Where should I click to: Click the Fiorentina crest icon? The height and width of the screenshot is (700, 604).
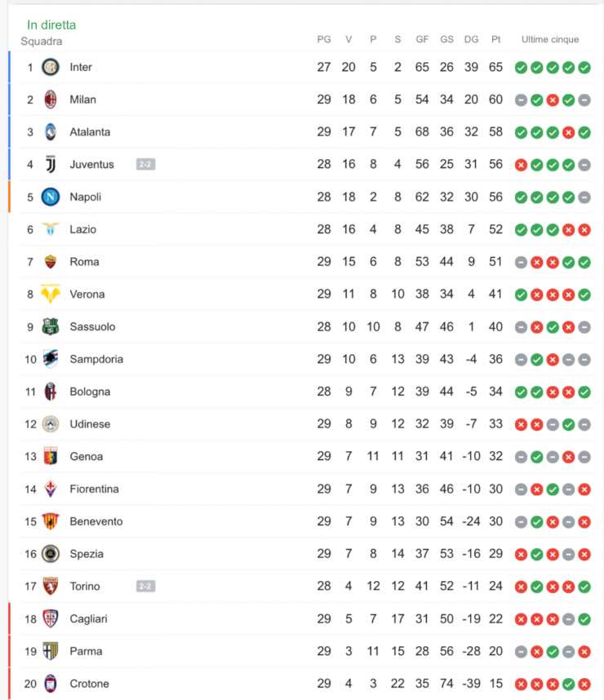click(51, 489)
